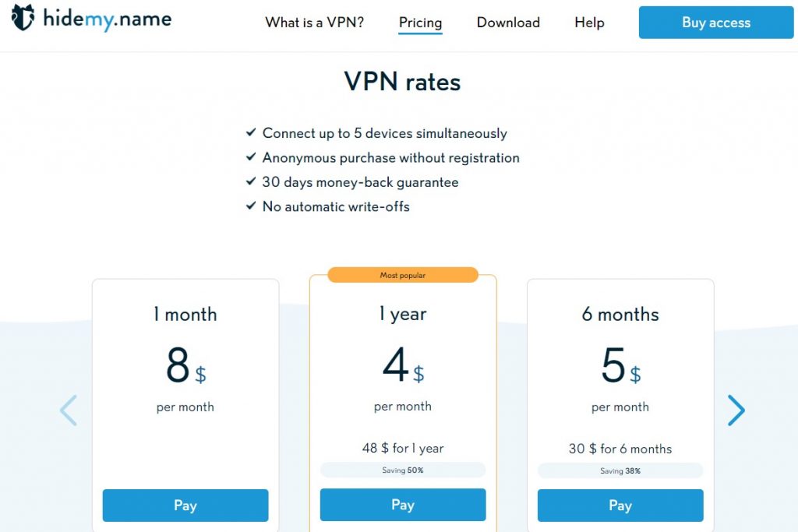The width and height of the screenshot is (798, 532).
Task: Click the previous plans left arrow
Action: [69, 410]
